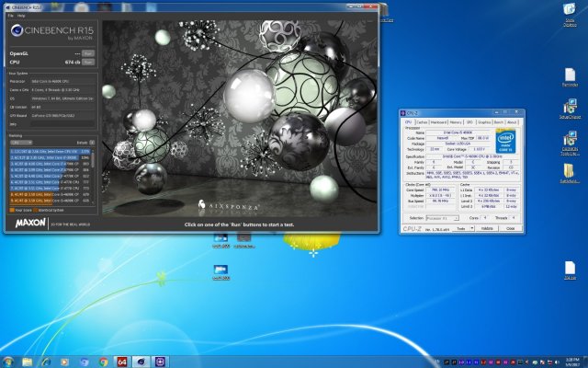Image resolution: width=588 pixels, height=368 pixels.
Task: Switch to the SPD tab in CPU-Z
Action: [469, 122]
